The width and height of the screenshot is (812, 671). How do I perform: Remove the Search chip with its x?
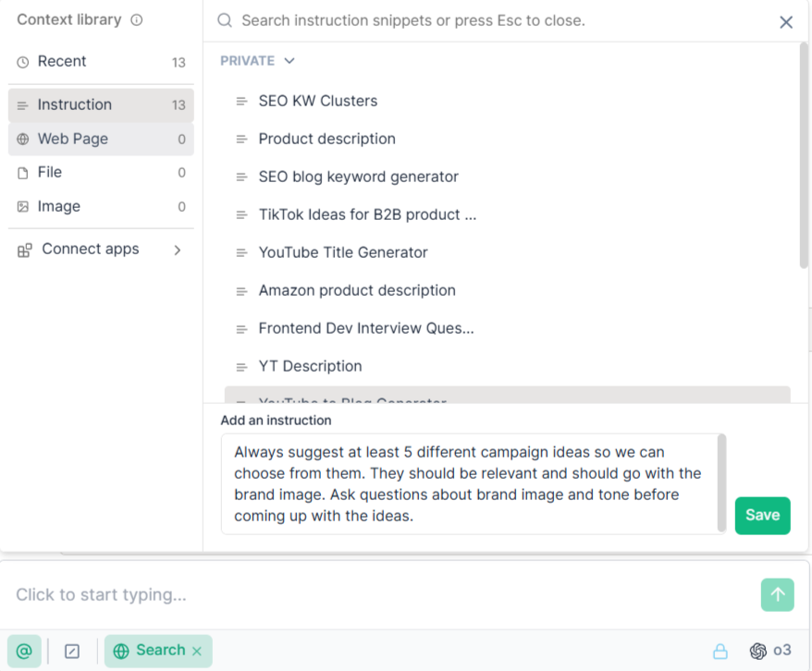[x=197, y=651]
